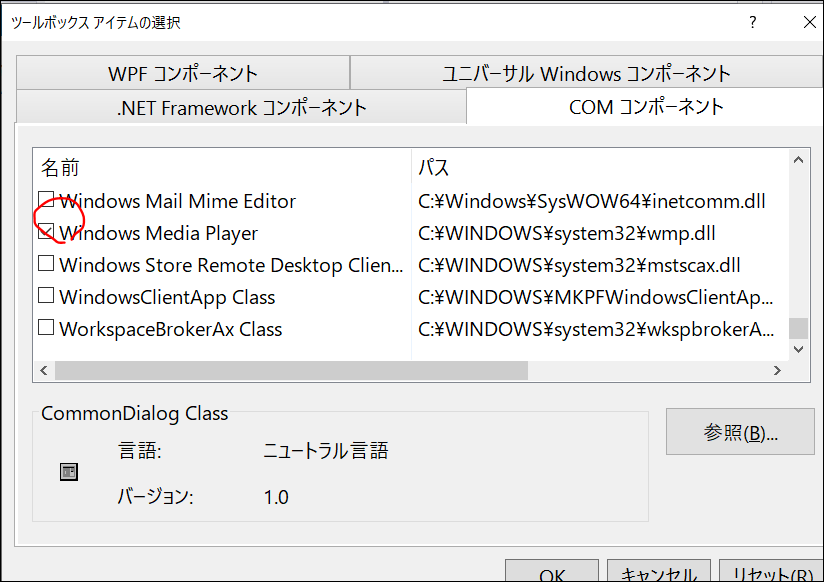This screenshot has width=824, height=582.
Task: Click the list's scroll down arrow
Action: [x=798, y=350]
